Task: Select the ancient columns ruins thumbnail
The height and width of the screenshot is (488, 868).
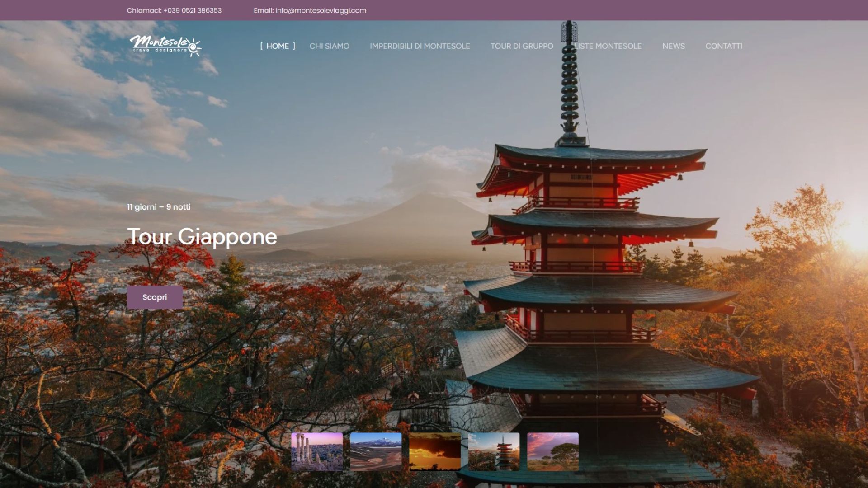Action: click(317, 452)
